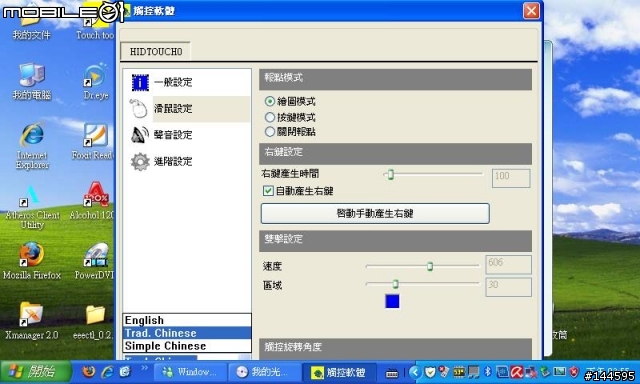640x384 pixels.
Task: Open the 進階設定 advanced settings gear icon
Action: (140, 162)
